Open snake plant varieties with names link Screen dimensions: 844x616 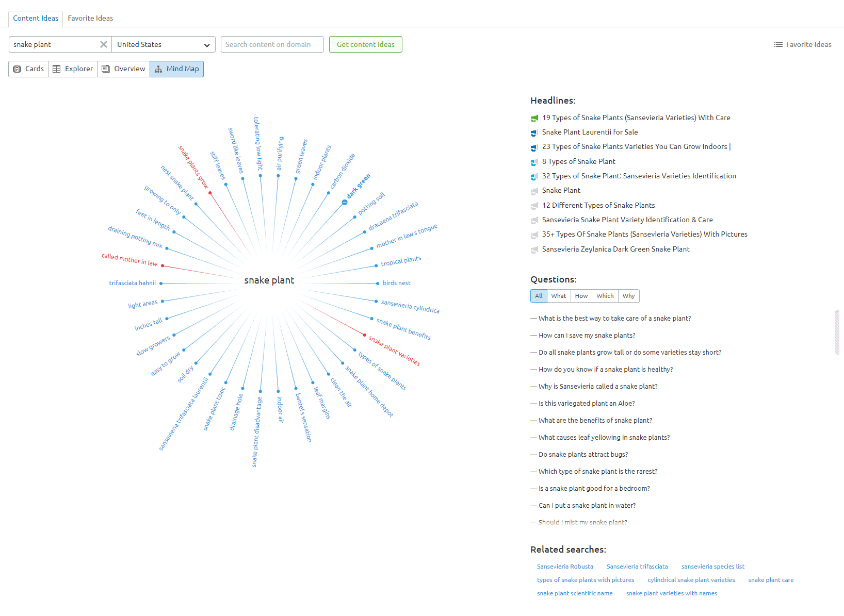(x=672, y=593)
